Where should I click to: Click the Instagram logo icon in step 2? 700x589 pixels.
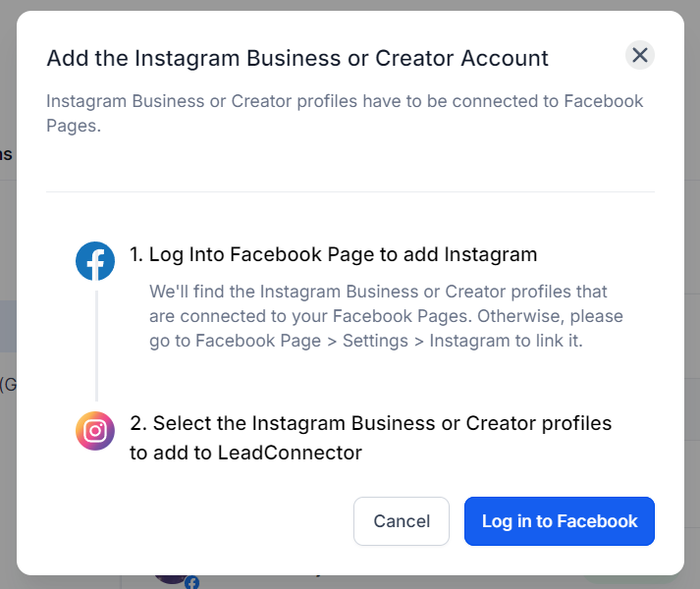point(95,430)
